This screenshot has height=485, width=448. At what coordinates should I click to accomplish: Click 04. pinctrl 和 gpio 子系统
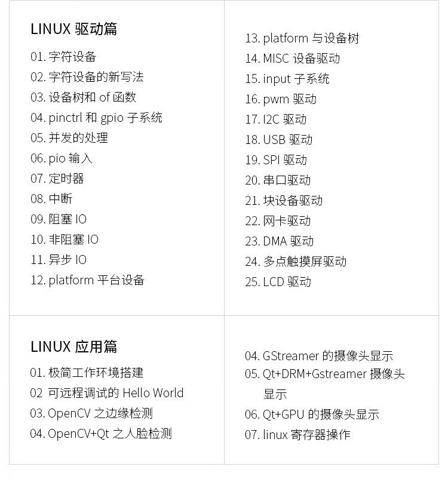click(x=97, y=118)
